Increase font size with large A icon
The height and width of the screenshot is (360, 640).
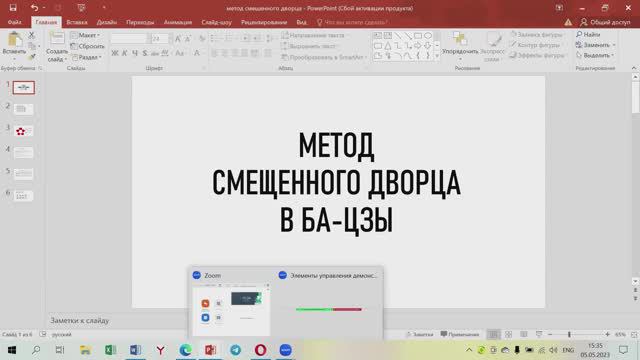point(178,39)
